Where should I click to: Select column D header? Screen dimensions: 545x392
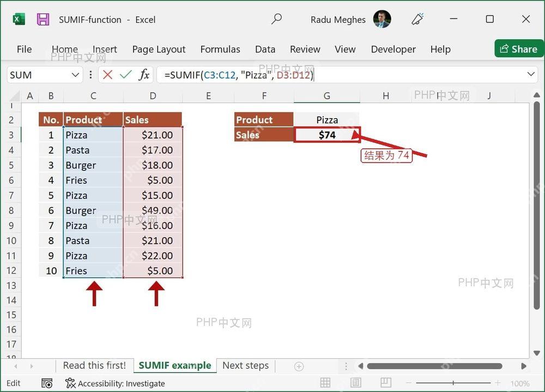pyautogui.click(x=153, y=96)
